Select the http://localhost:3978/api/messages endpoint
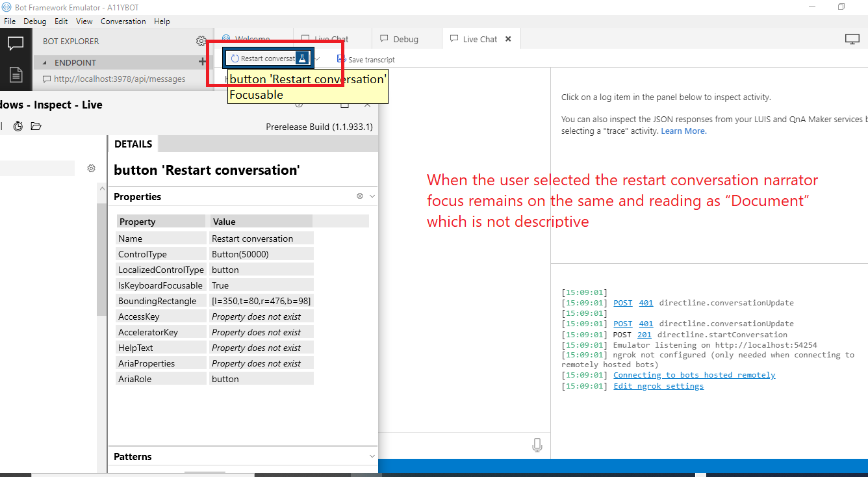 click(121, 79)
